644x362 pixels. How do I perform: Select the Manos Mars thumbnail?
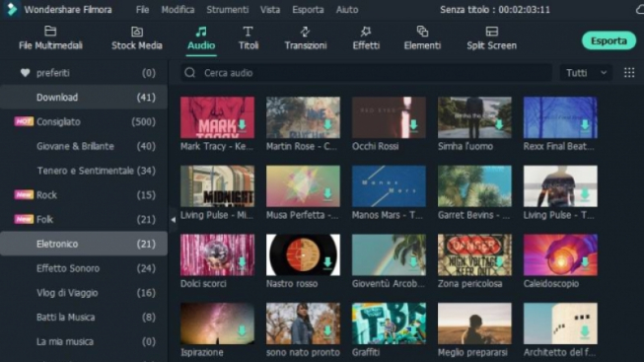(x=389, y=186)
